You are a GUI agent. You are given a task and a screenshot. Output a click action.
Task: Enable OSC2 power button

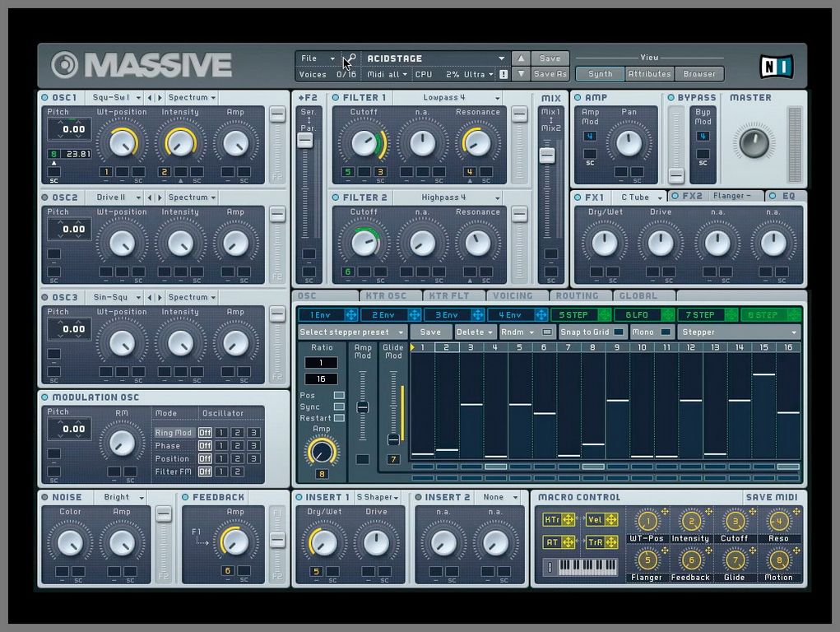(x=44, y=197)
